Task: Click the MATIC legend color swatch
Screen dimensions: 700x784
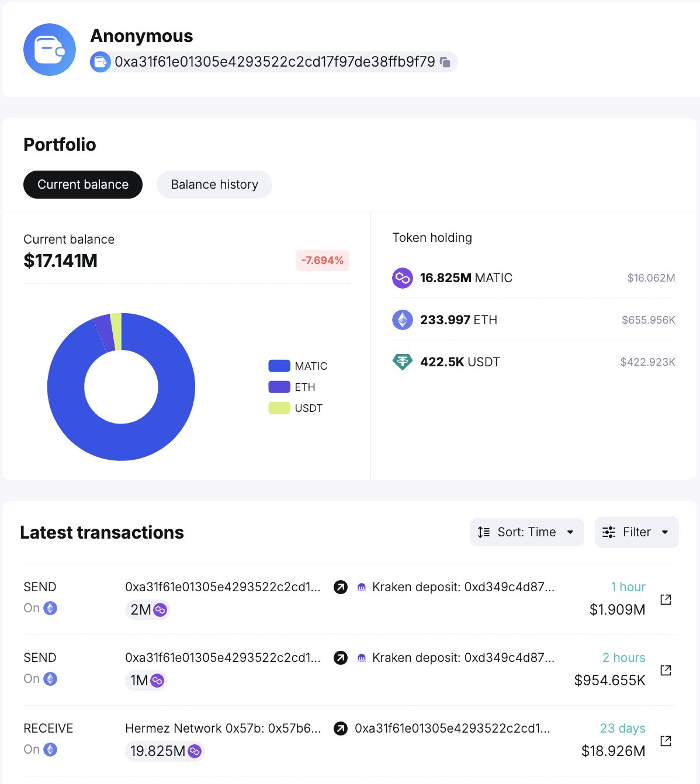Action: pos(279,366)
